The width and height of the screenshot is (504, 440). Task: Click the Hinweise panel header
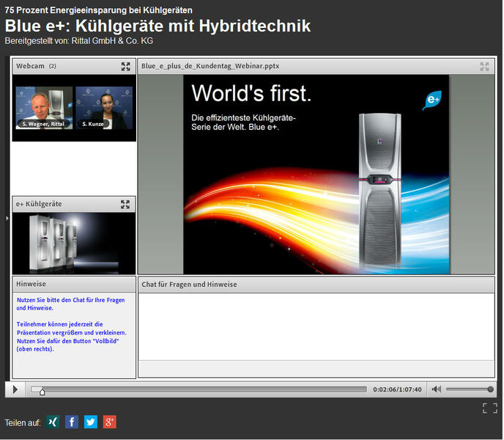(74, 285)
